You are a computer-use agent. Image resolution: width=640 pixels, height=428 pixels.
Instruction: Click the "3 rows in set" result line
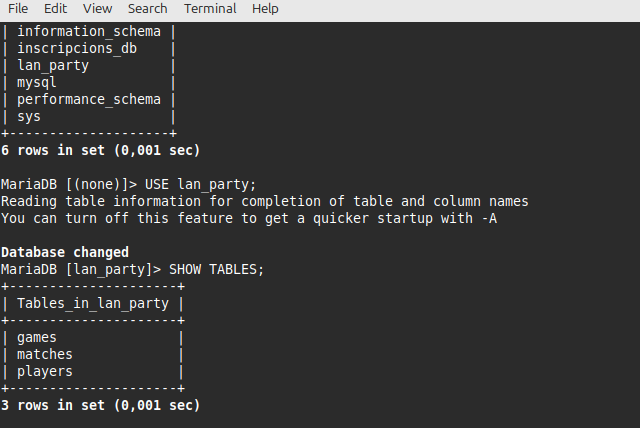coord(100,405)
